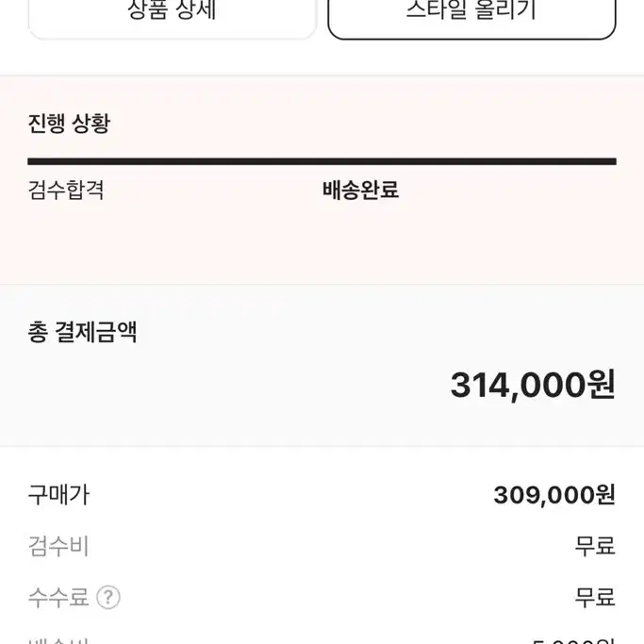
Task: Open the 상품 상세 button
Action: click(173, 17)
